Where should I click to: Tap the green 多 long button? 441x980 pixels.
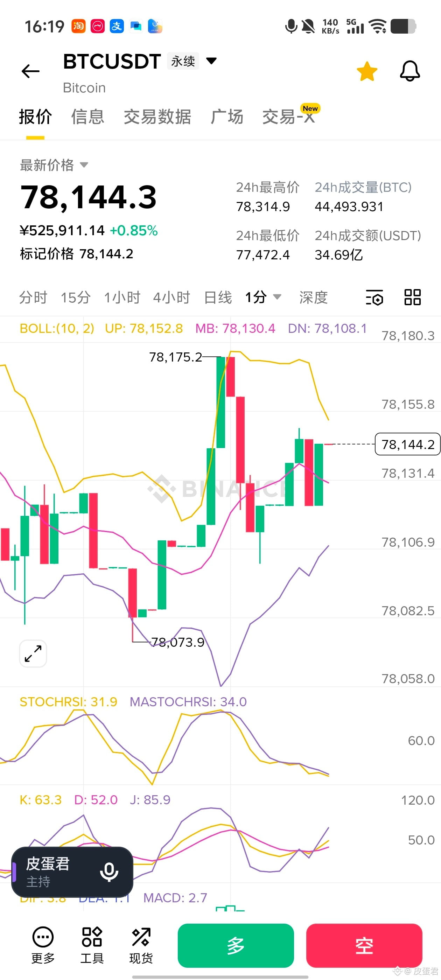(x=236, y=945)
